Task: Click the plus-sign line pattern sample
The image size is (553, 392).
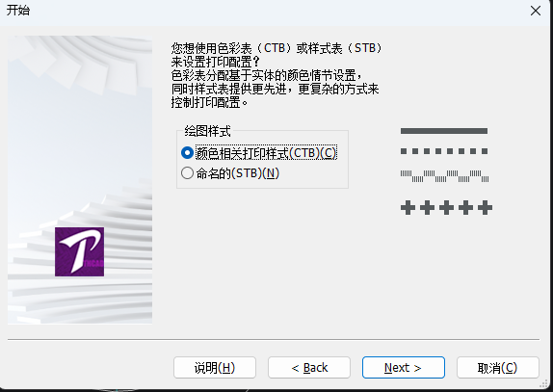Action: (x=446, y=208)
